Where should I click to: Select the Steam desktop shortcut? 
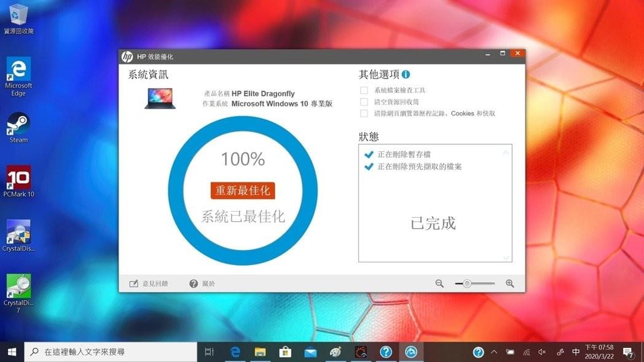[x=18, y=128]
